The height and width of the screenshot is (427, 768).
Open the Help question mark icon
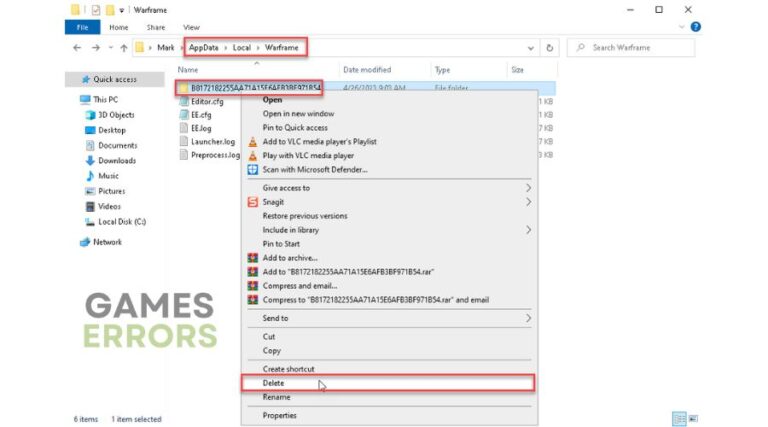pos(696,27)
